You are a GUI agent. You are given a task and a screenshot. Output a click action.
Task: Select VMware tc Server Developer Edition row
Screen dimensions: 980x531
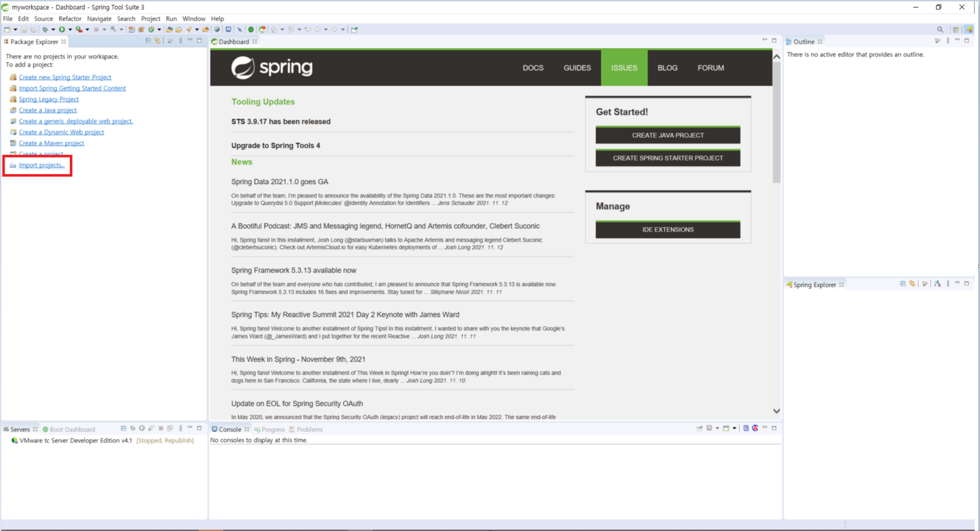click(x=102, y=440)
